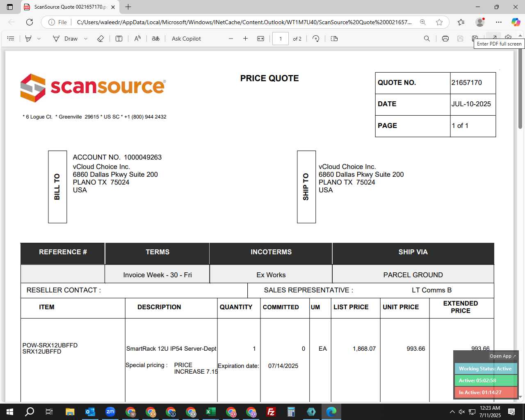The height and width of the screenshot is (420, 525).
Task: Click the muted volume tray icon
Action: pos(462,412)
